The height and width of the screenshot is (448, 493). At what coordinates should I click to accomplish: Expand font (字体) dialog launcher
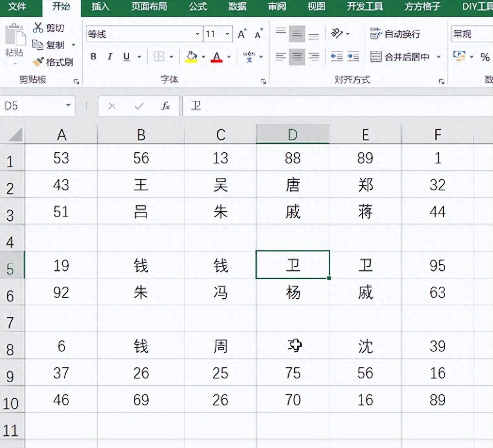[x=263, y=81]
